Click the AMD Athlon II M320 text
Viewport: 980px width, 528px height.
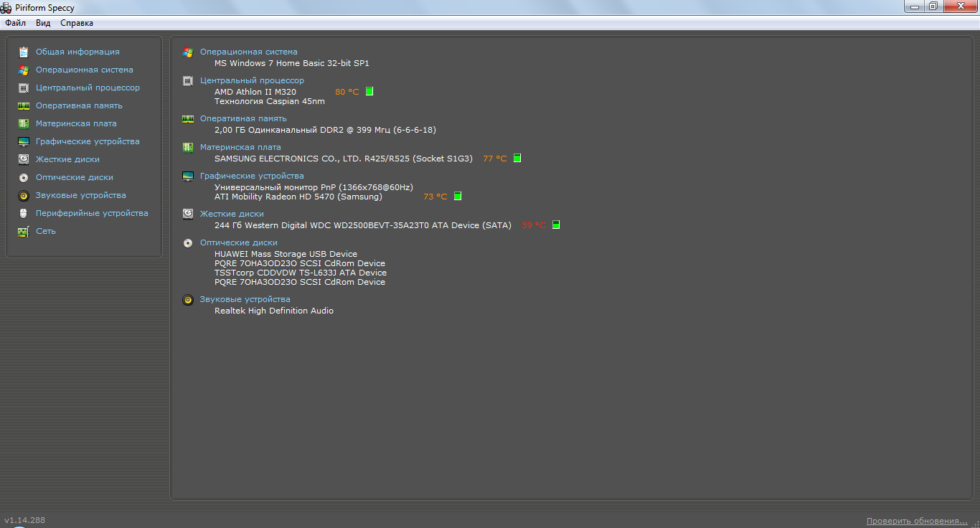pos(255,92)
